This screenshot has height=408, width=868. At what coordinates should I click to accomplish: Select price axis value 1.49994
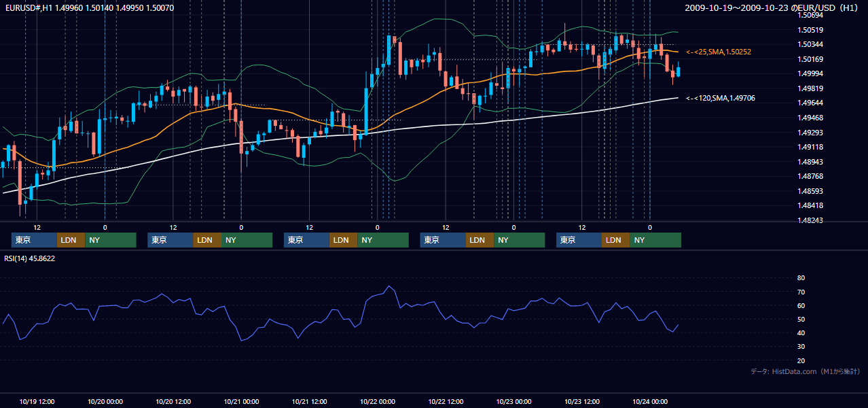point(811,73)
